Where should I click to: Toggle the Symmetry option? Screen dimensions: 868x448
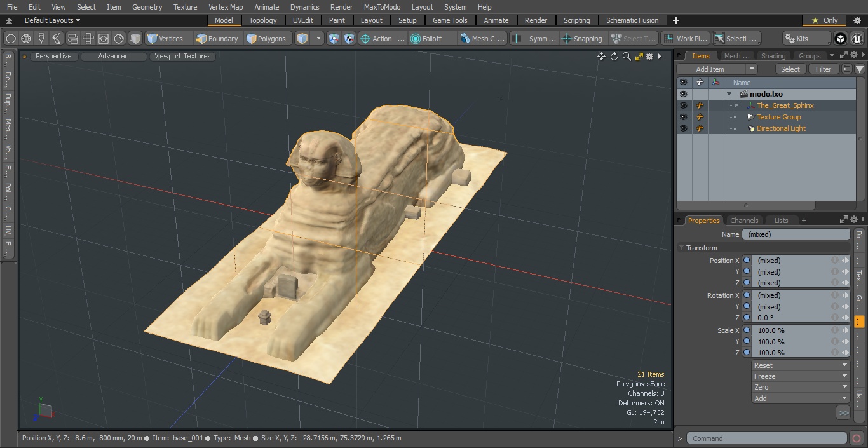coord(535,39)
